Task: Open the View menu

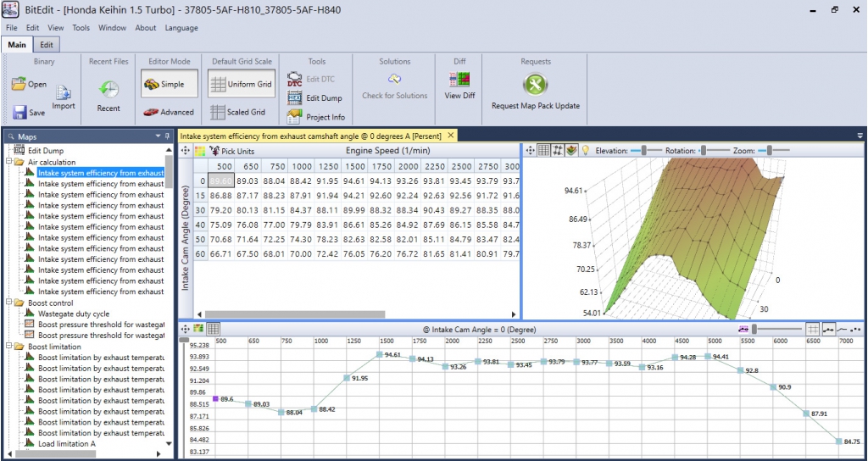Action: (55, 28)
